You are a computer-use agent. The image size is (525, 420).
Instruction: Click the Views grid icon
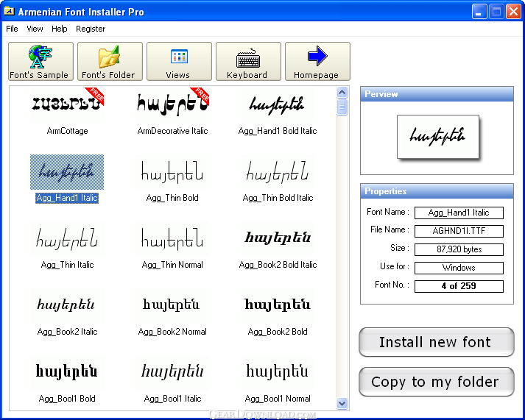point(179,57)
